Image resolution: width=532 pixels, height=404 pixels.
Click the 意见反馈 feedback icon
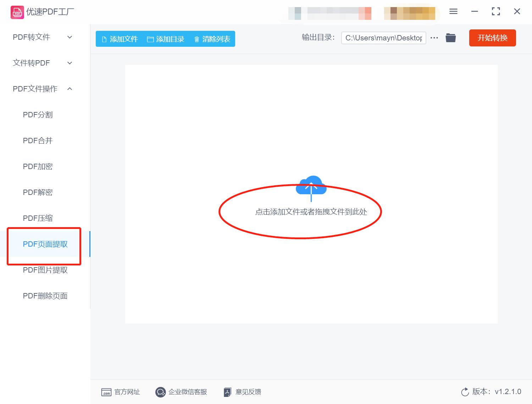(227, 392)
